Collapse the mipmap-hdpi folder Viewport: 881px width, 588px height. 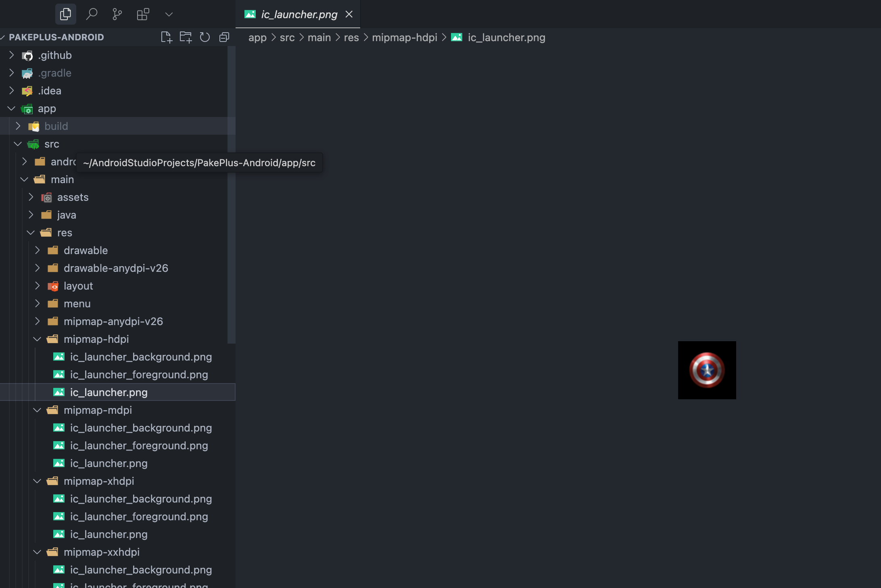click(96, 339)
